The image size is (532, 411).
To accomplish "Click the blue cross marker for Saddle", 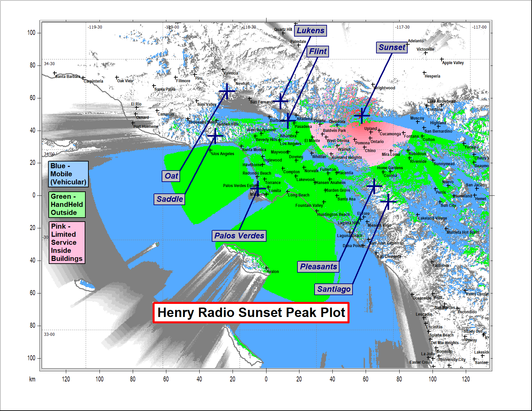I will pos(215,136).
